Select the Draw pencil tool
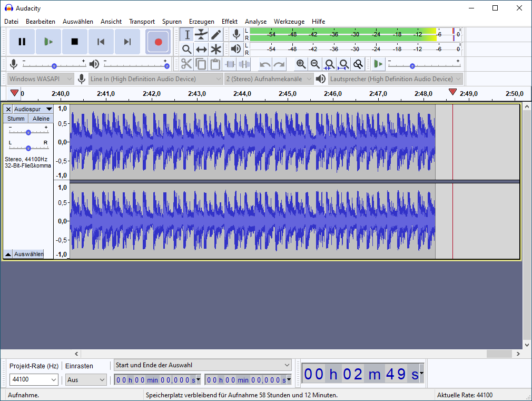Image resolution: width=532 pixels, height=401 pixels. [216, 35]
